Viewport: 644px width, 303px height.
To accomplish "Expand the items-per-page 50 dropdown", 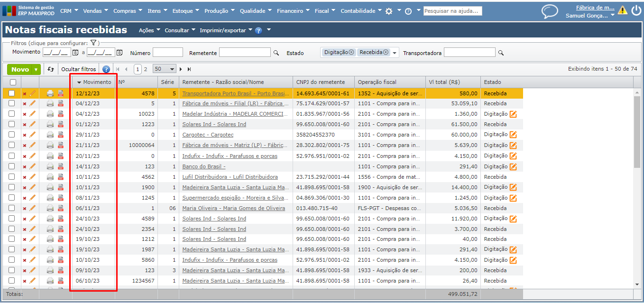I will click(x=172, y=69).
